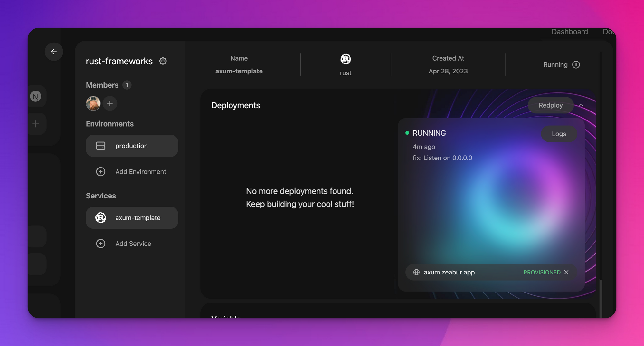Click the Add Environment plus circle icon

click(100, 172)
